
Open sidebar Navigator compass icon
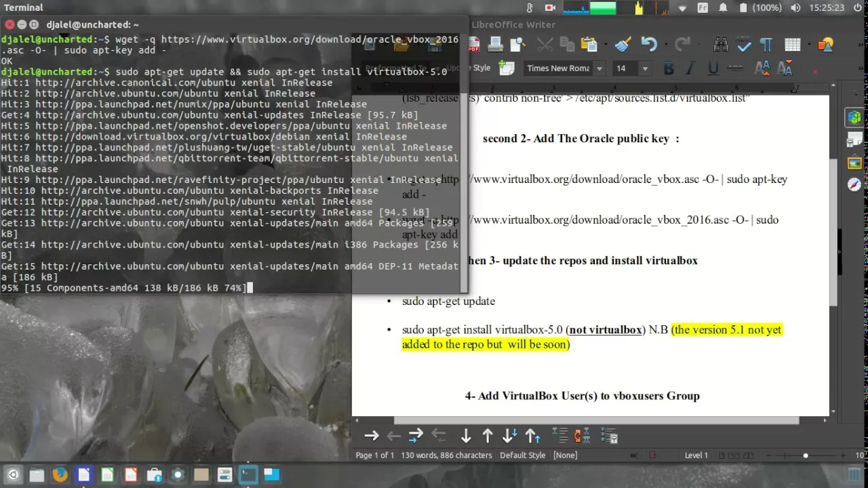[x=854, y=185]
